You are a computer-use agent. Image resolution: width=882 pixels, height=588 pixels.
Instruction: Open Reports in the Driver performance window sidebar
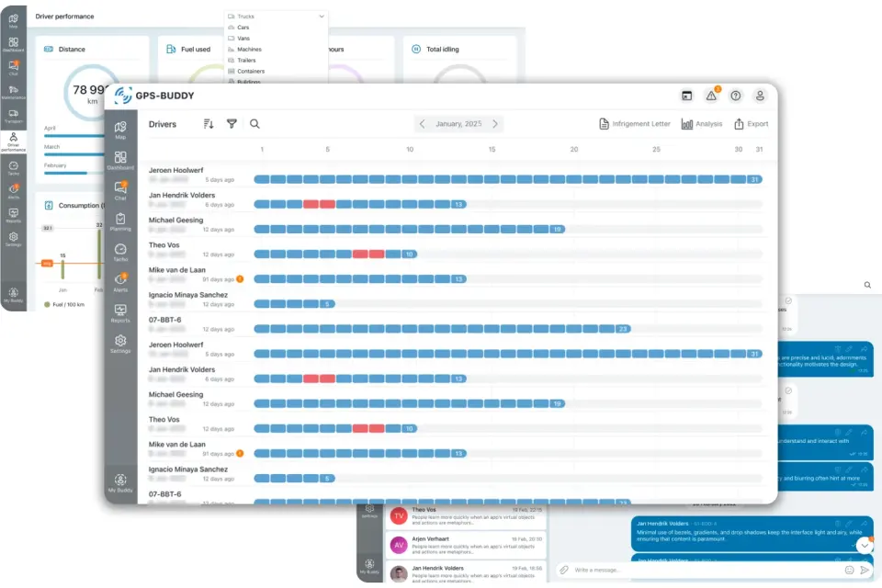14,216
